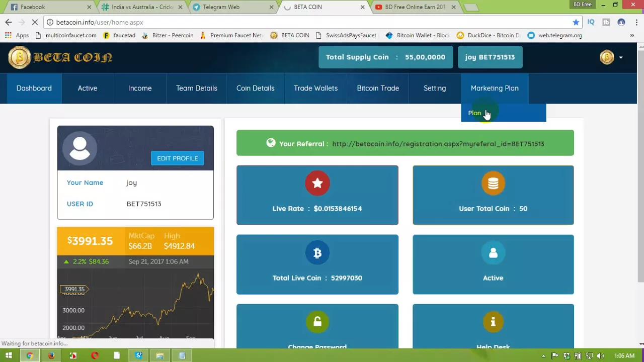Show more bookmarks chevron
The height and width of the screenshot is (362, 644).
pyautogui.click(x=632, y=35)
